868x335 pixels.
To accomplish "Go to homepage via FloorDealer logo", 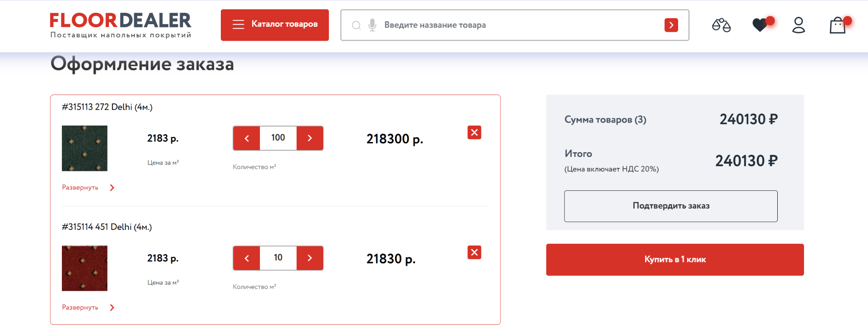I will pos(121,25).
